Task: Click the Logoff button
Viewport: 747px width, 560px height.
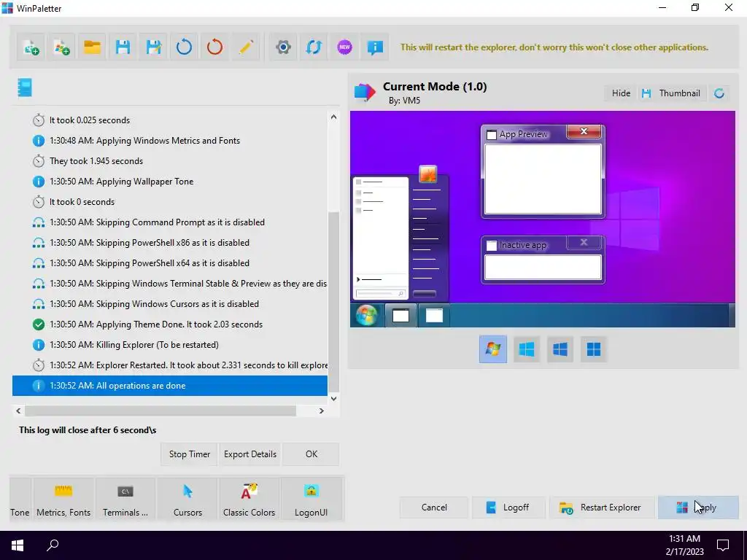Action: point(508,507)
